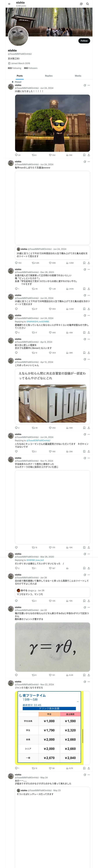This screenshot has height=868, width=98.
Task: Bookmark the Dec 28, 2023 post
Action: (84, 289)
